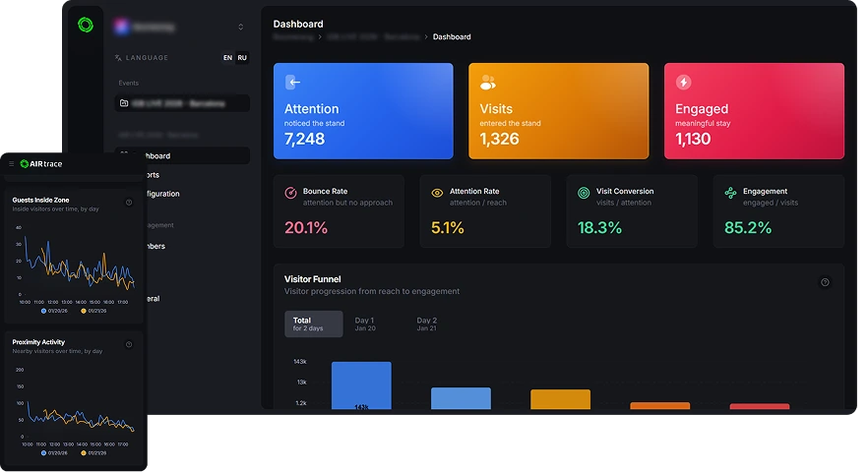Screen dimensions: 868x472
Task: Select the Day 1 Jan 20 tab
Action: click(365, 324)
